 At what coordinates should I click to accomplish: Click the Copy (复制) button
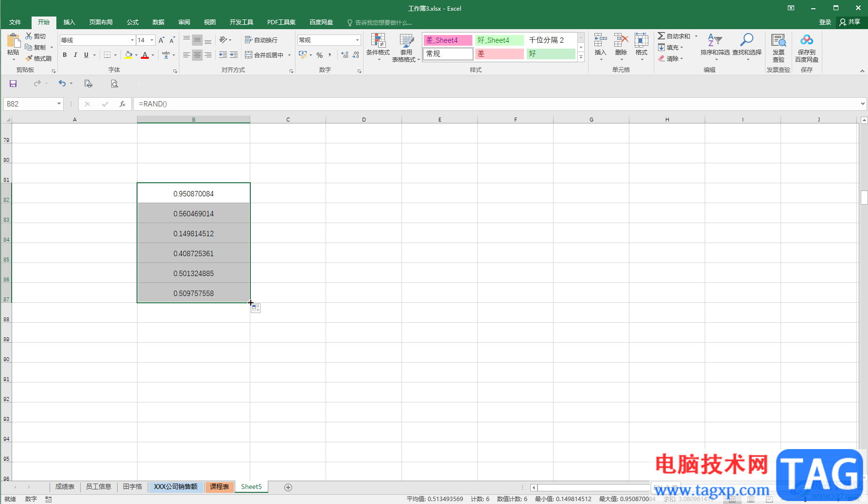click(36, 48)
